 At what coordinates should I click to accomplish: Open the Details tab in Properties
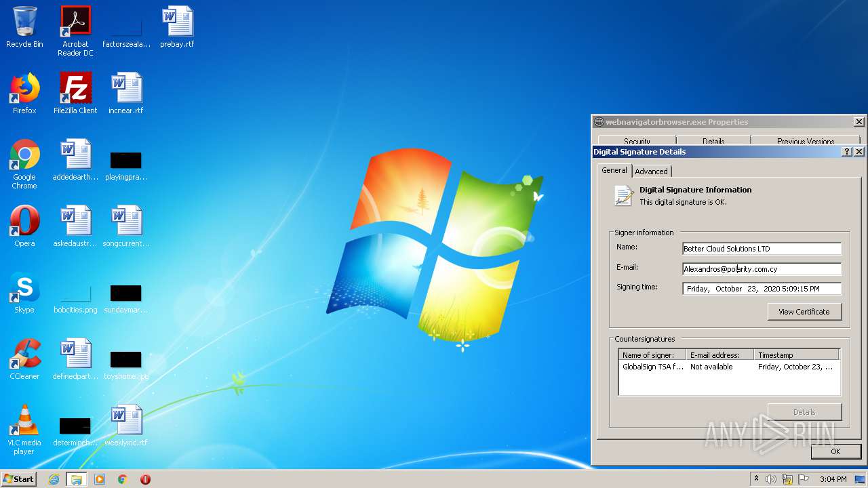713,140
